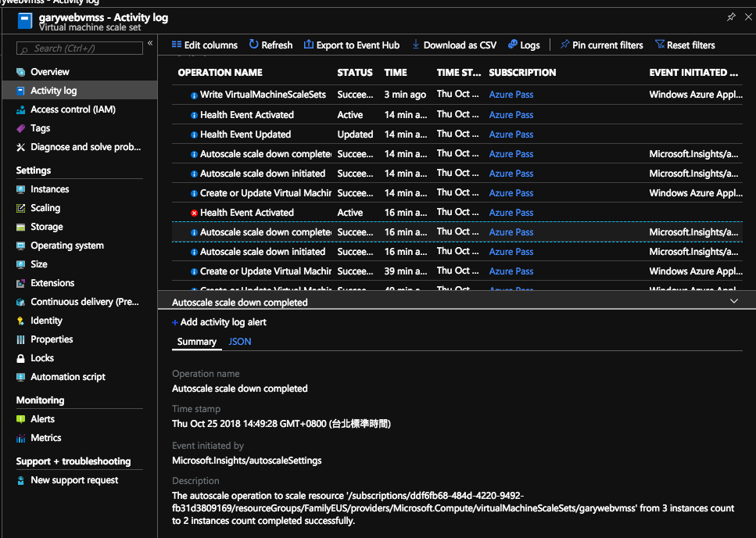Refresh the activity log
The image size is (756, 538).
[271, 45]
